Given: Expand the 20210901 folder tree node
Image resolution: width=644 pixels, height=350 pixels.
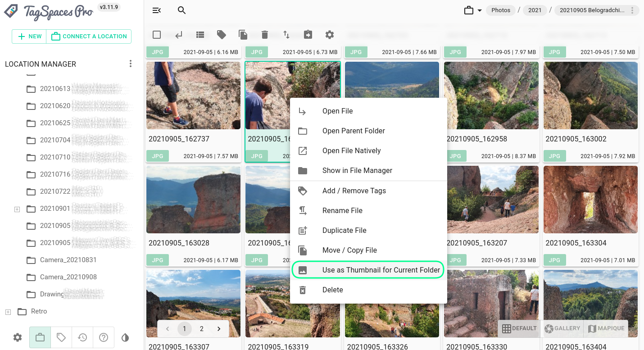Looking at the screenshot, I should pyautogui.click(x=17, y=209).
